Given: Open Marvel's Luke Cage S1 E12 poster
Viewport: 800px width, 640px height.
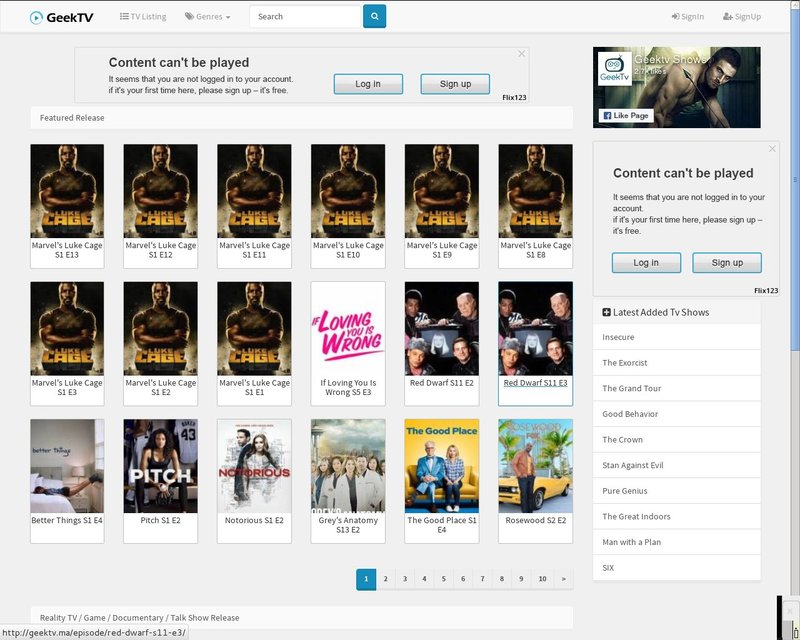Looking at the screenshot, I should 161,191.
